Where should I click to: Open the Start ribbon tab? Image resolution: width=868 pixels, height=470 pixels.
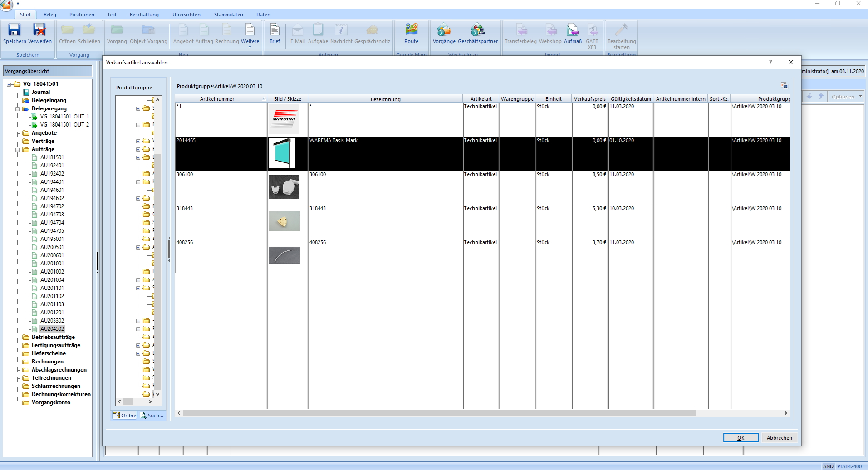[25, 15]
